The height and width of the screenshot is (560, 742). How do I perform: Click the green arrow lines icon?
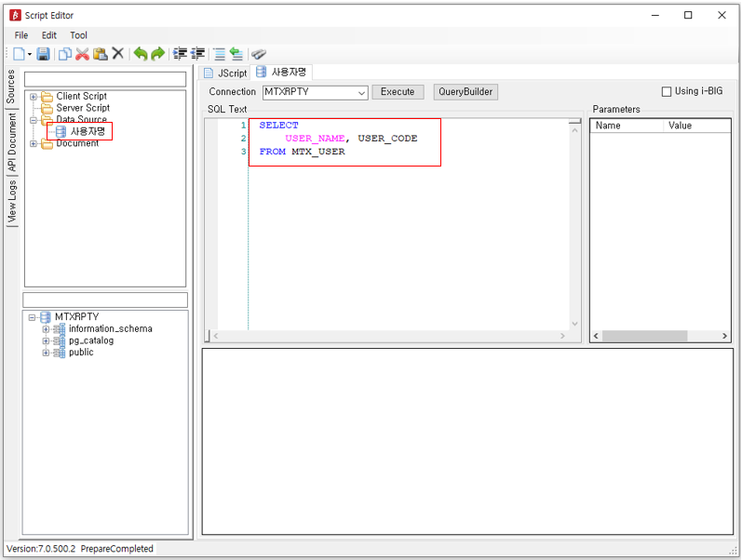[x=236, y=54]
